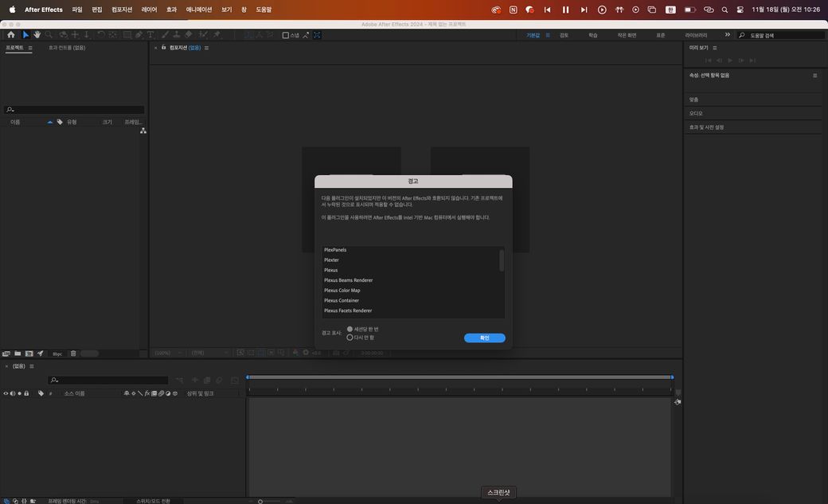Click the trash icon in Project panel
This screenshot has width=828, height=504.
pyautogui.click(x=73, y=354)
